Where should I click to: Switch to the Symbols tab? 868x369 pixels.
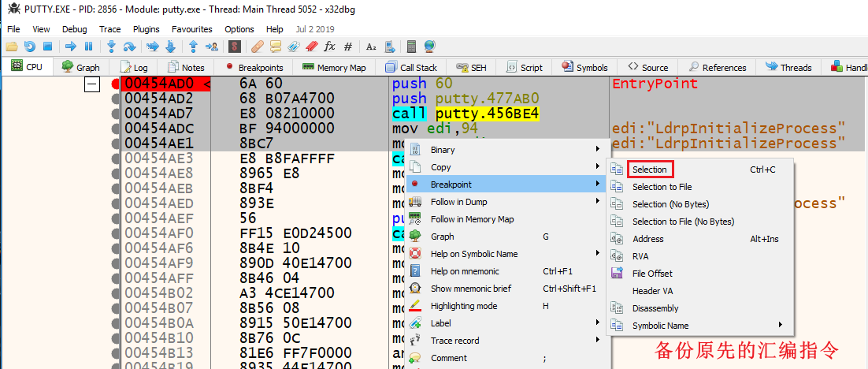coord(584,68)
